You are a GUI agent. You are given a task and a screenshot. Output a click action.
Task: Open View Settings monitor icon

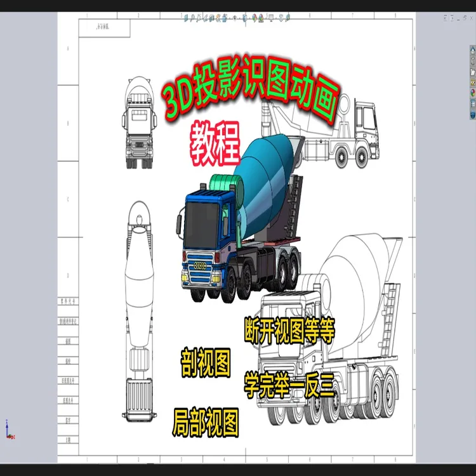coord(271,18)
